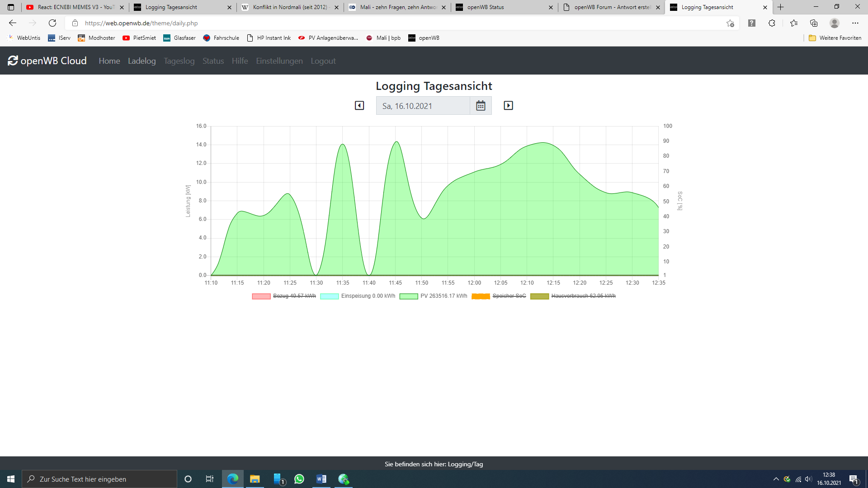
Task: Show hidden system tray icons with the chevron
Action: (x=776, y=479)
